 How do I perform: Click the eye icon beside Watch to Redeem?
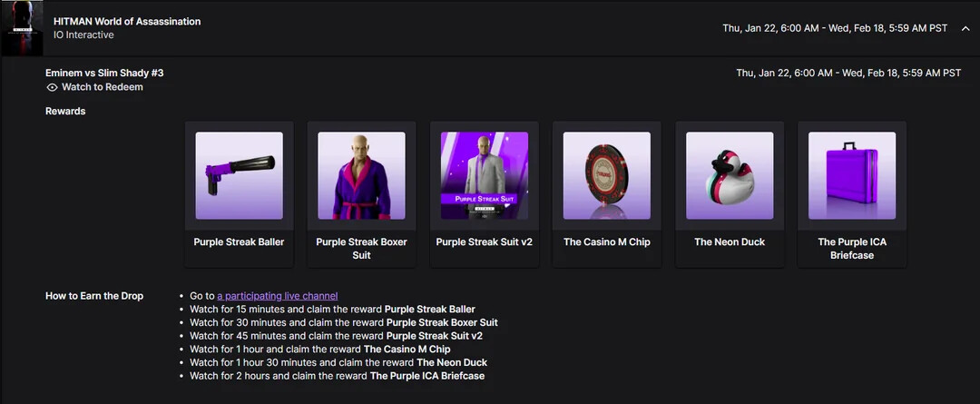tap(52, 87)
